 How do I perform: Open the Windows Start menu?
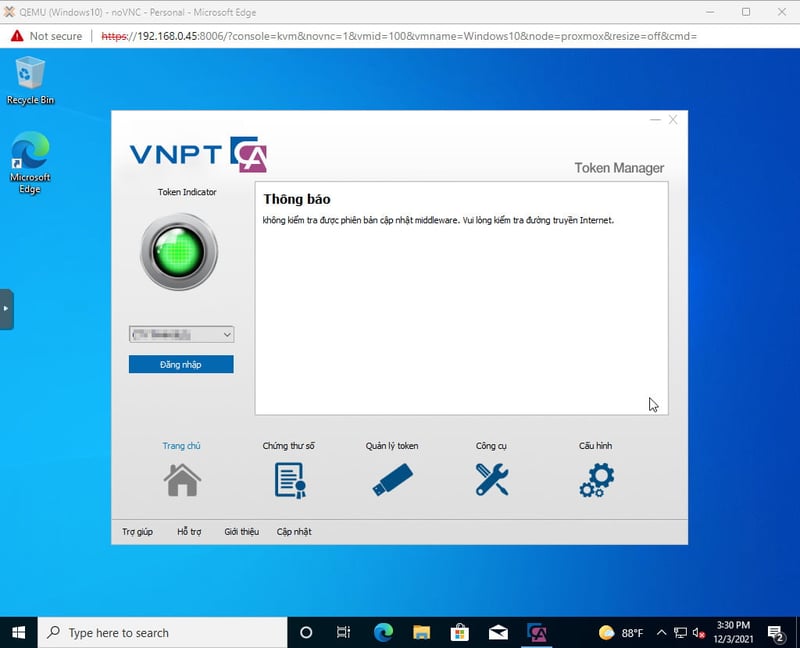(18, 632)
